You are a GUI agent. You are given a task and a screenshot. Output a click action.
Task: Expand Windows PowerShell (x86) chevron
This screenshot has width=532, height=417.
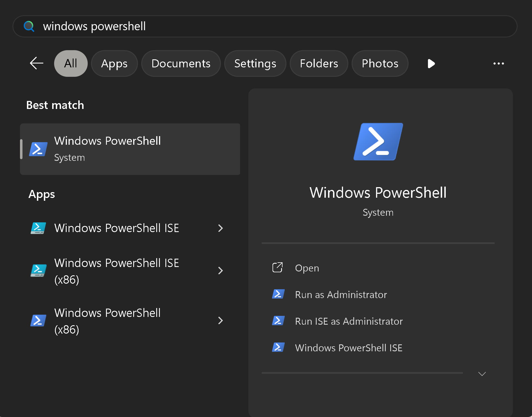[x=220, y=321]
